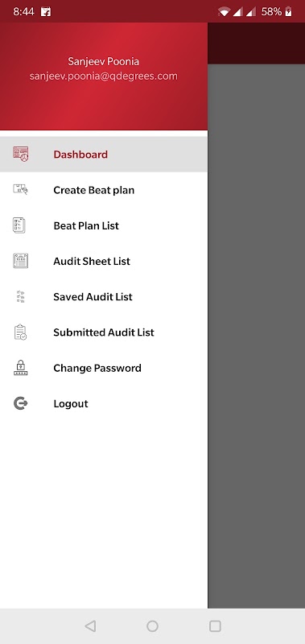This screenshot has height=644, width=305.
Task: Tap the Beat Plan List document icon
Action: (x=19, y=225)
